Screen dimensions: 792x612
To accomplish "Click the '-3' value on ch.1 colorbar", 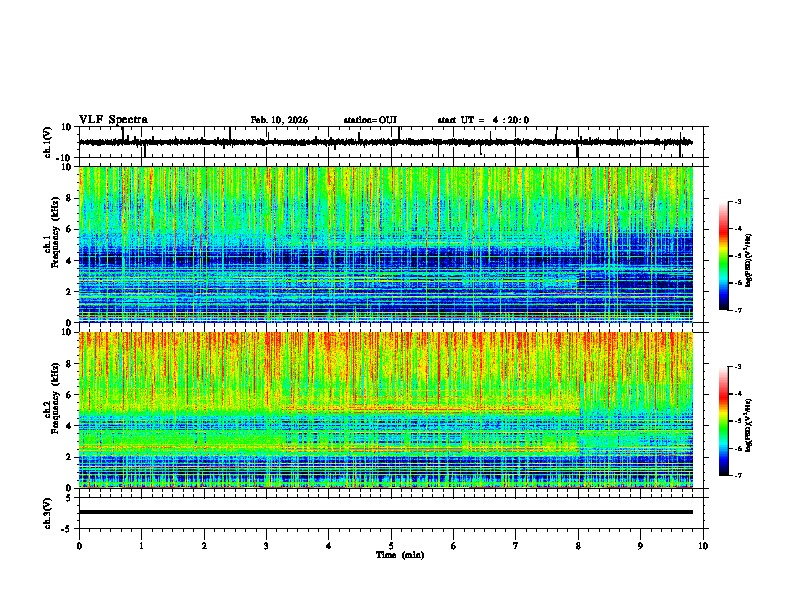I will pyautogui.click(x=737, y=201).
